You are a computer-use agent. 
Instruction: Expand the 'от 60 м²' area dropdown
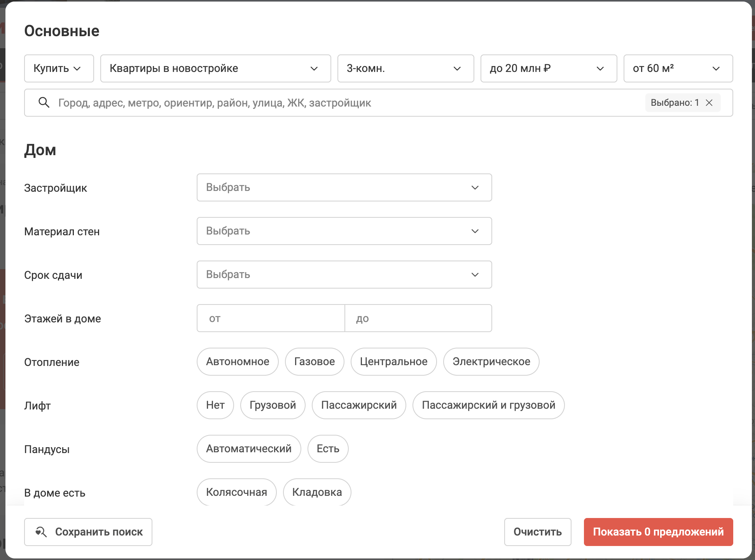pyautogui.click(x=678, y=68)
